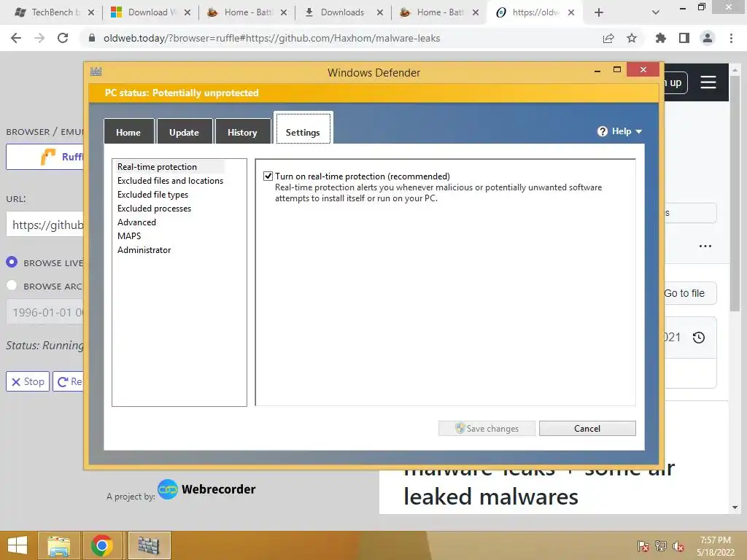Screen dimensions: 747x560
Task: Select Excluded files and locations
Action: (170, 181)
